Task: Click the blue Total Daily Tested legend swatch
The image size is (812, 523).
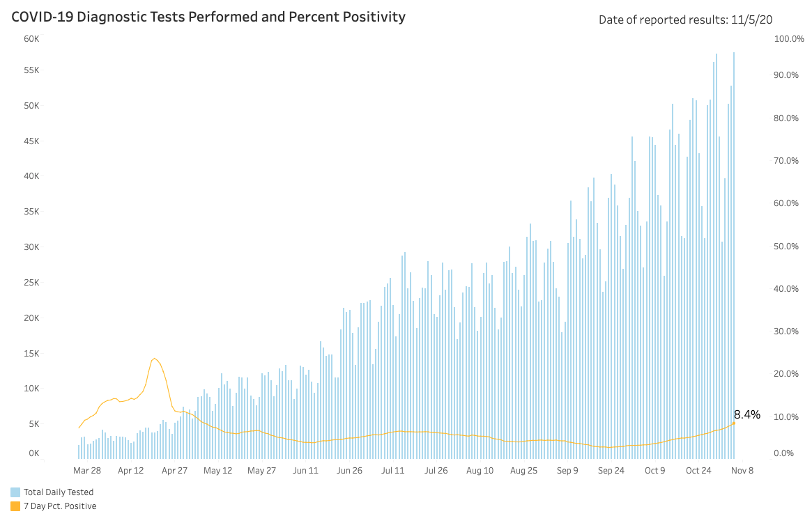Action: coord(15,492)
